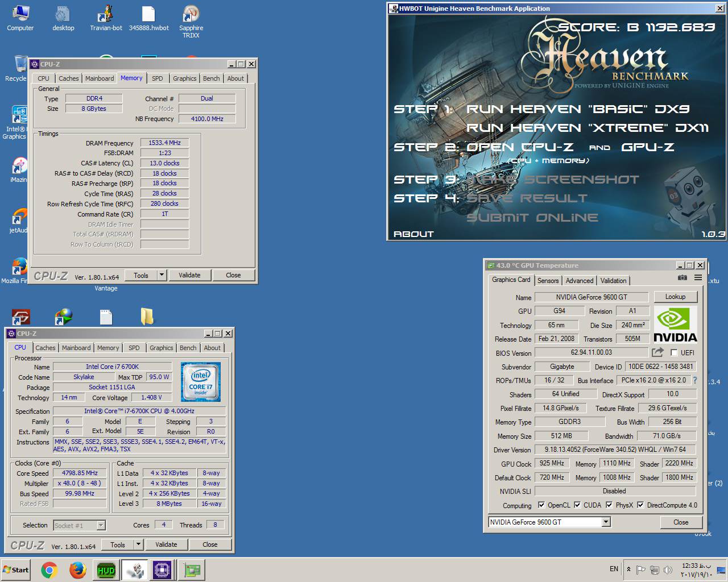
Task: Click the BIOS export share icon
Action: [x=657, y=352]
